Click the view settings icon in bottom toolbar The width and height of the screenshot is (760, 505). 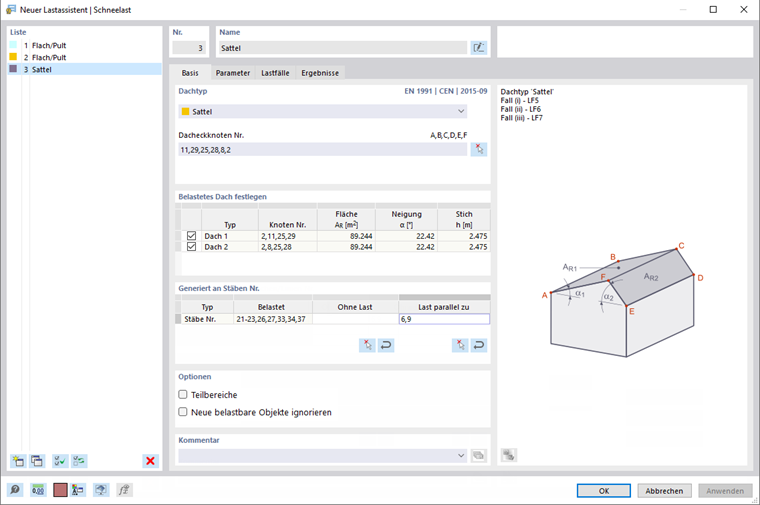coord(101,490)
